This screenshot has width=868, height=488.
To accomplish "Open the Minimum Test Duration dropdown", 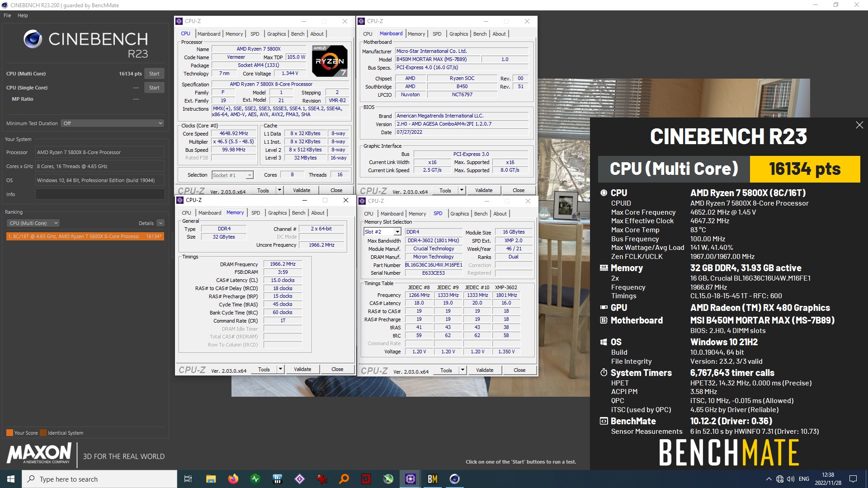I will (112, 123).
